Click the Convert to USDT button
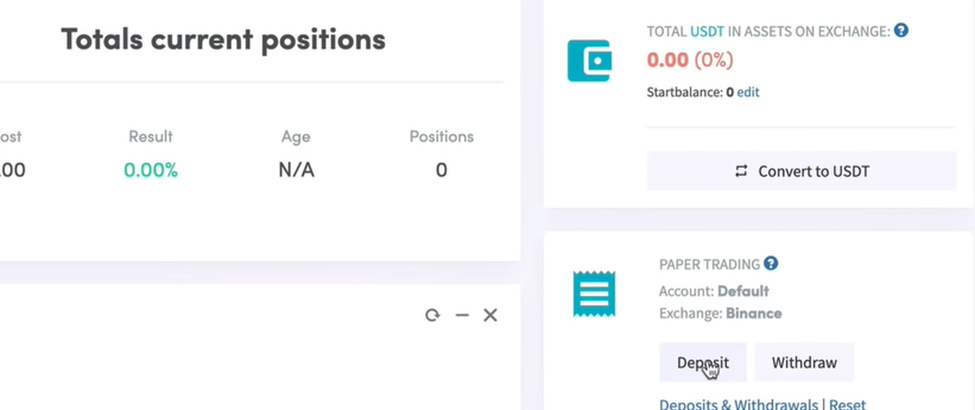Viewport: 975px width, 410px height. coord(801,171)
